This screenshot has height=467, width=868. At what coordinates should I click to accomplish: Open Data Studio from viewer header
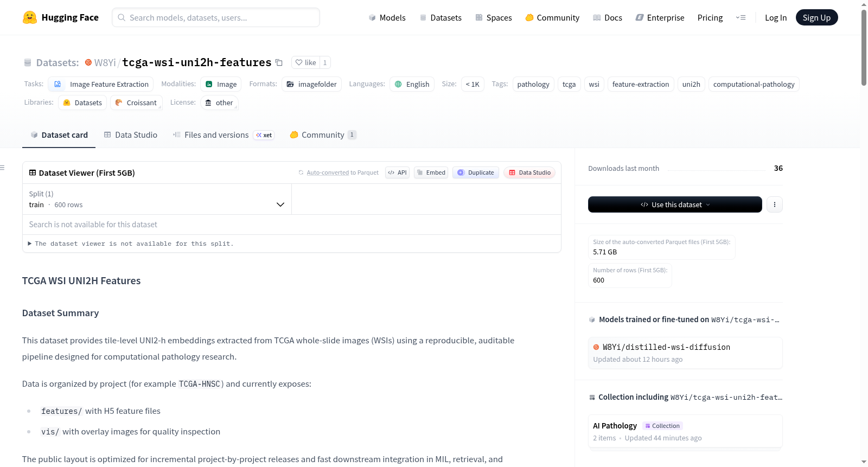(x=529, y=172)
